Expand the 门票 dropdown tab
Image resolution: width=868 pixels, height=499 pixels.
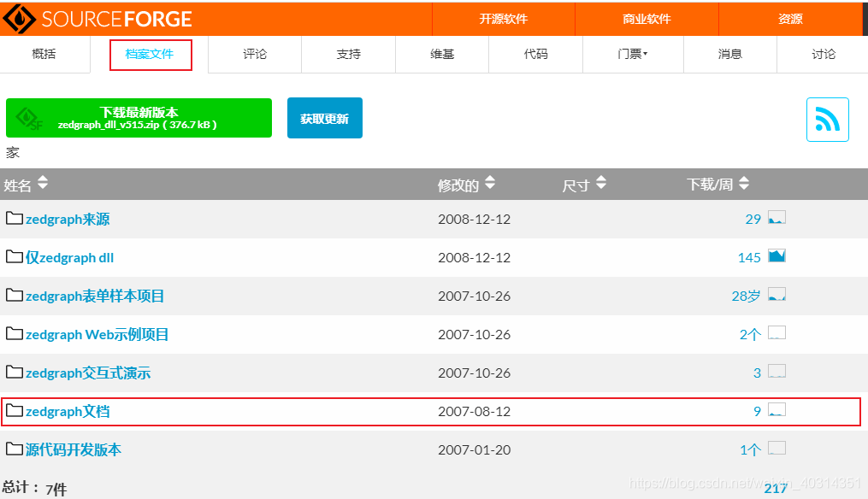tap(633, 54)
